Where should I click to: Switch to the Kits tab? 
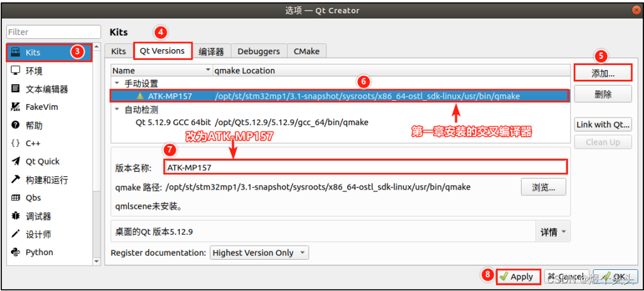[119, 52]
